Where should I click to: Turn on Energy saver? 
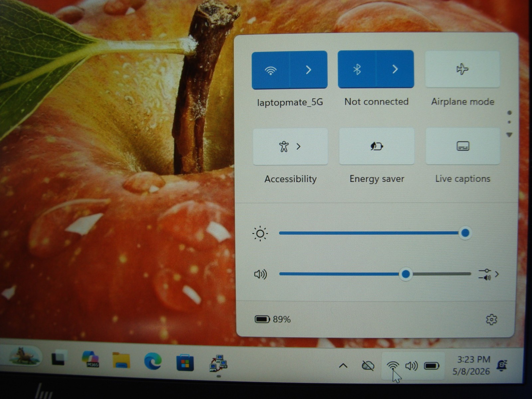(377, 146)
